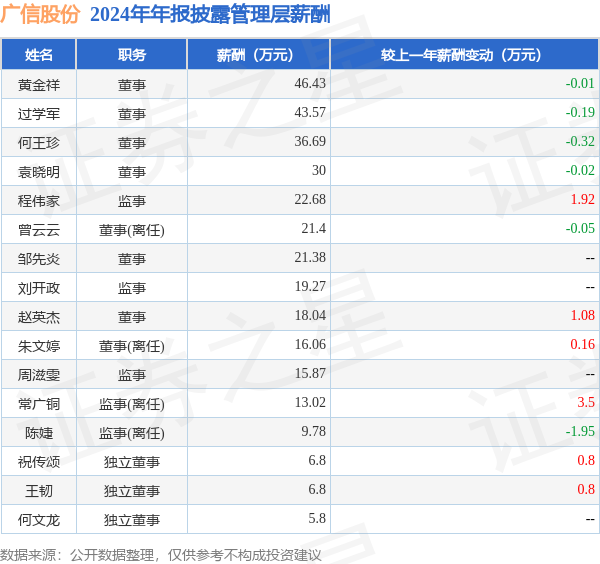Click the 2024年年报披露管理层薪酬 heading

click(210, 15)
